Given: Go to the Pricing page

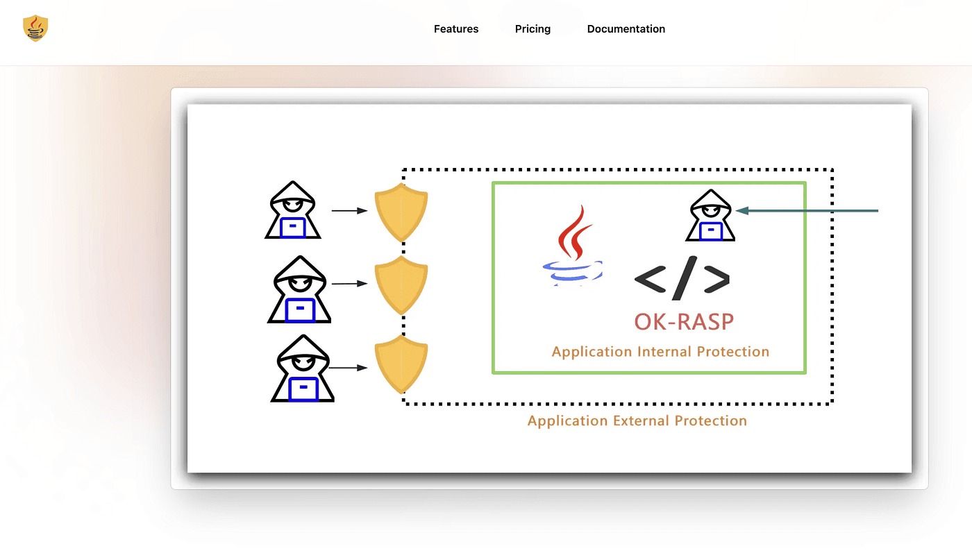Looking at the screenshot, I should 533,29.
